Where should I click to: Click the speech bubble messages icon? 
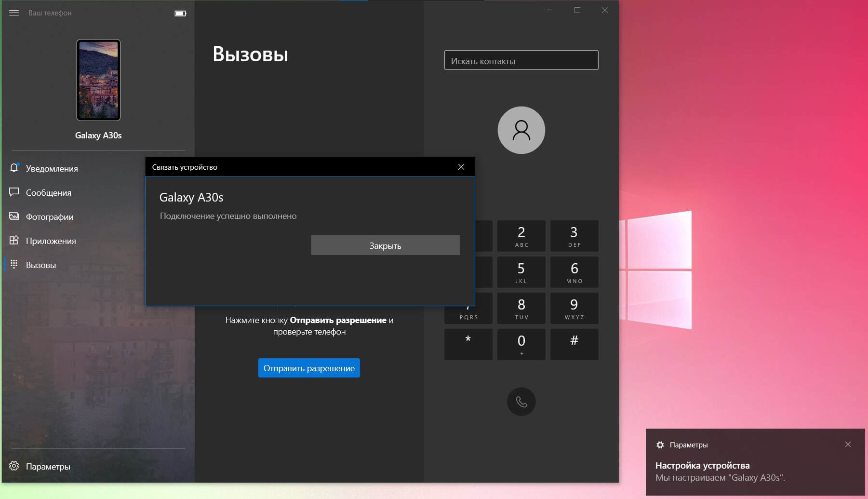pos(14,192)
